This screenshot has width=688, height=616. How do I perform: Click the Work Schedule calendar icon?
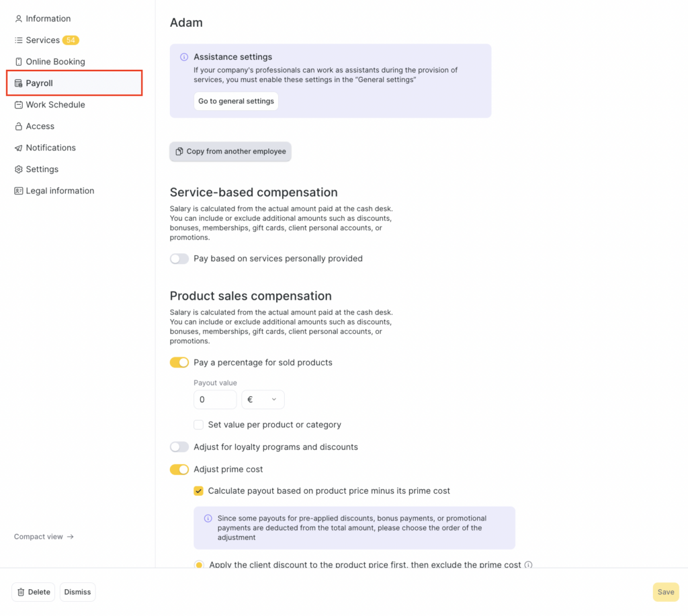tap(19, 105)
